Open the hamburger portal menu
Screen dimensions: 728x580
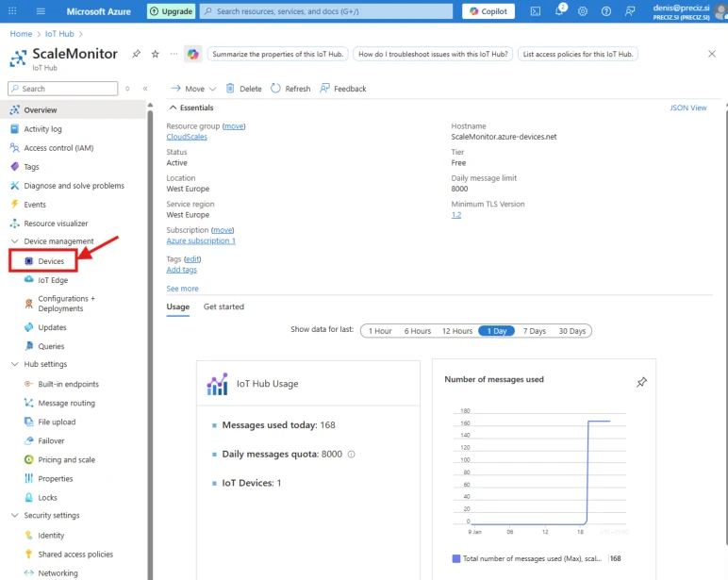pos(41,11)
